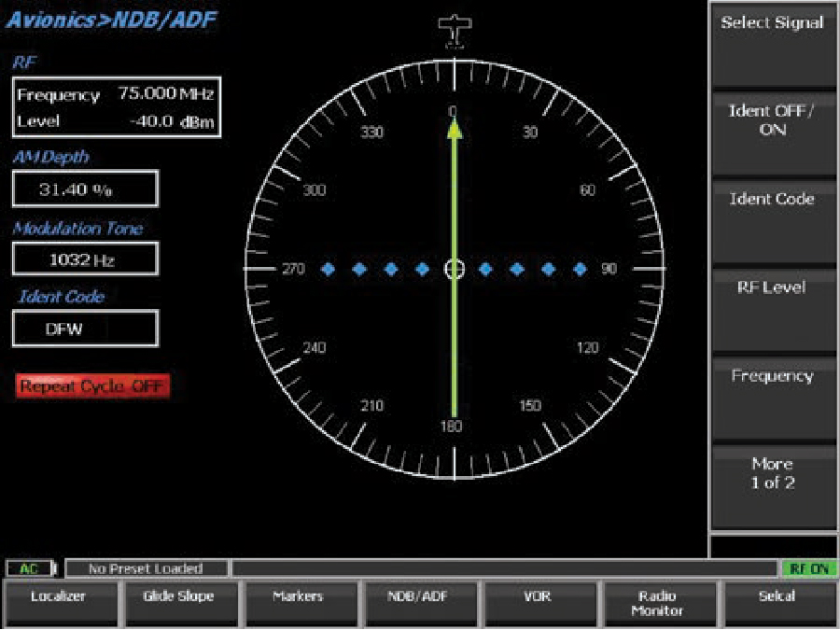840x630 pixels.
Task: Toggle the Ident OFF/ON softkey
Action: click(772, 121)
